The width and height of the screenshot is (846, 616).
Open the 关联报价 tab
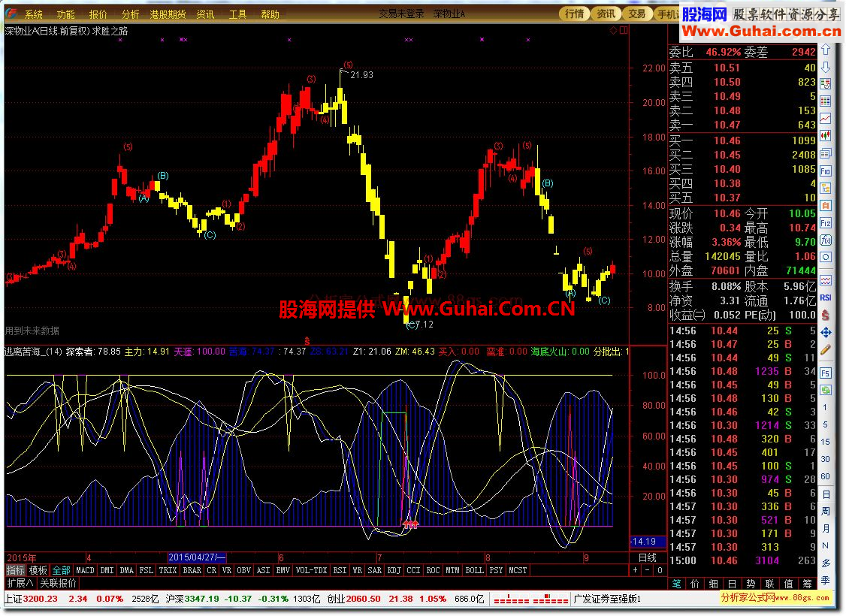pos(59,583)
